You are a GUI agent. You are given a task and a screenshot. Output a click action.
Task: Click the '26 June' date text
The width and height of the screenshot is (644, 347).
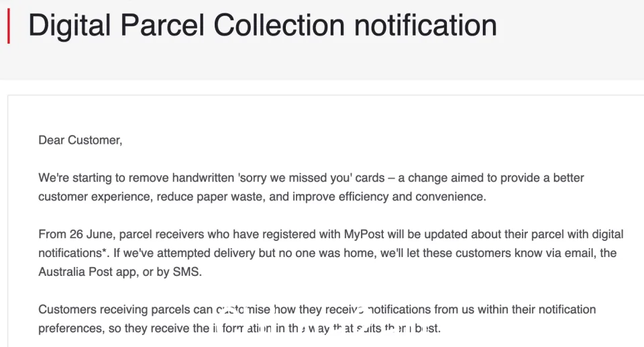pyautogui.click(x=93, y=234)
